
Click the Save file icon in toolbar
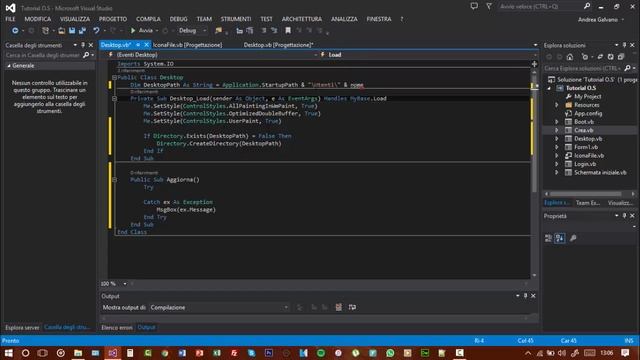72,31
